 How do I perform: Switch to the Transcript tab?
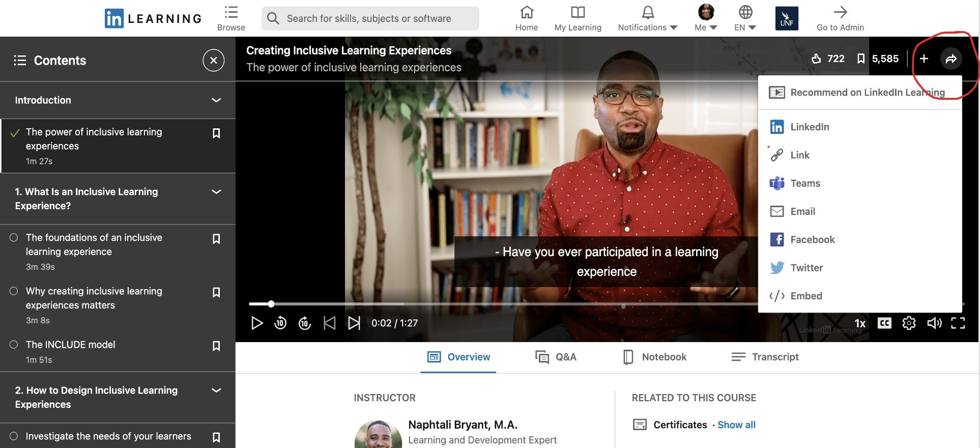tap(765, 357)
